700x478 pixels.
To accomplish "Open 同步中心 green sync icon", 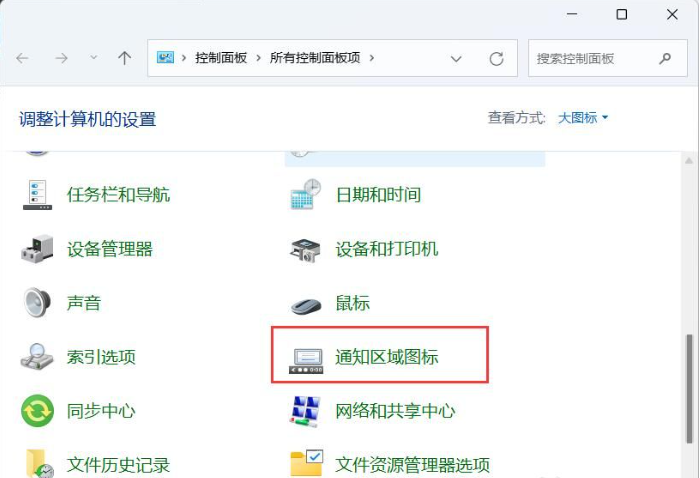I will pyautogui.click(x=37, y=410).
